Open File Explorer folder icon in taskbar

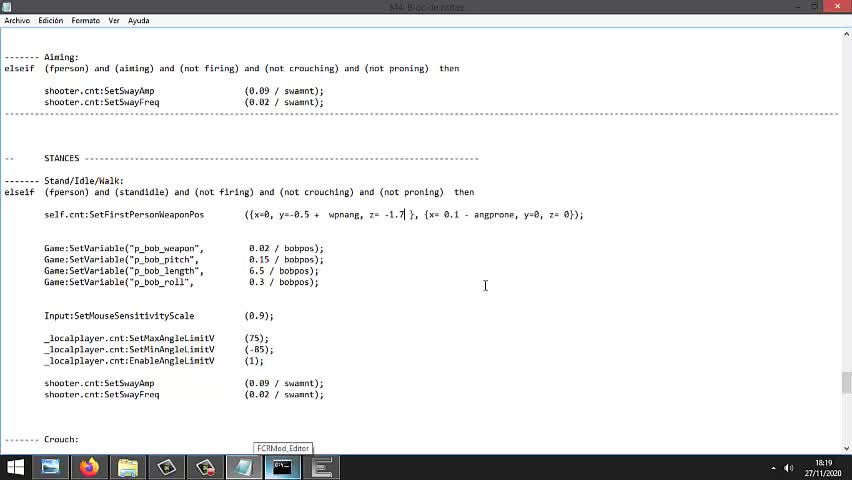pos(128,467)
